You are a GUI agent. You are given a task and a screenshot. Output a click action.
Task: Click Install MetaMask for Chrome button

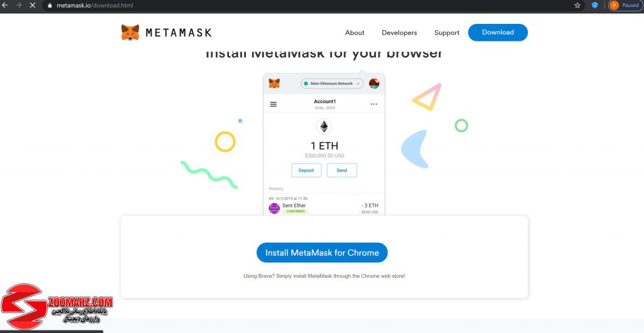tap(322, 253)
